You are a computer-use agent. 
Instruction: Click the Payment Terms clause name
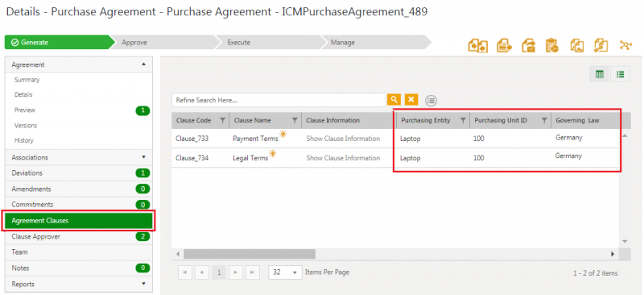(255, 139)
